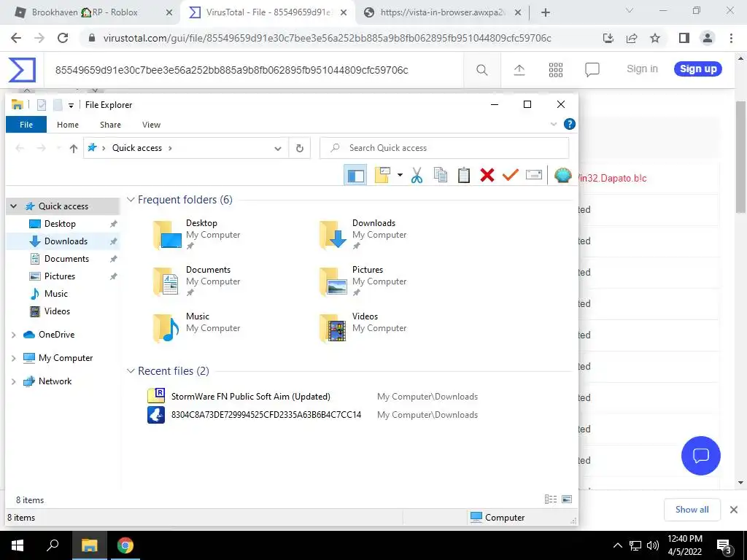Bookmark this page with the star icon
Screen dimensions: 747x560
click(x=655, y=38)
